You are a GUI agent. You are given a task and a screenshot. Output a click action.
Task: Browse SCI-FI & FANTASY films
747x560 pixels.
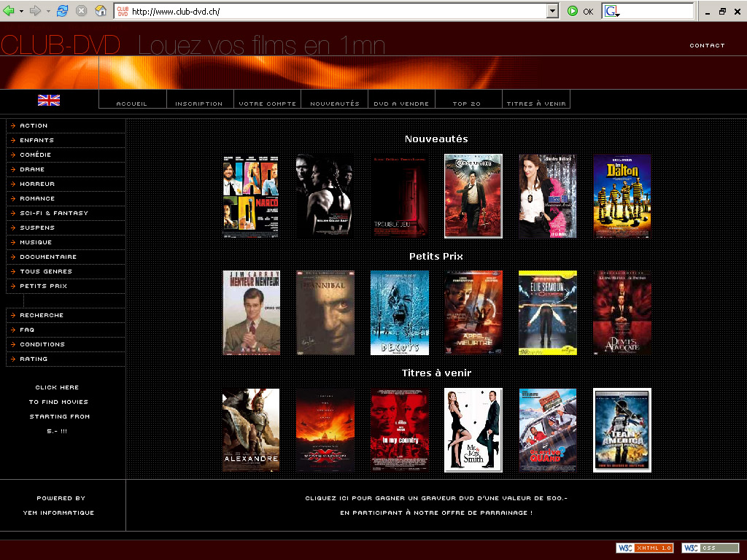coord(66,214)
